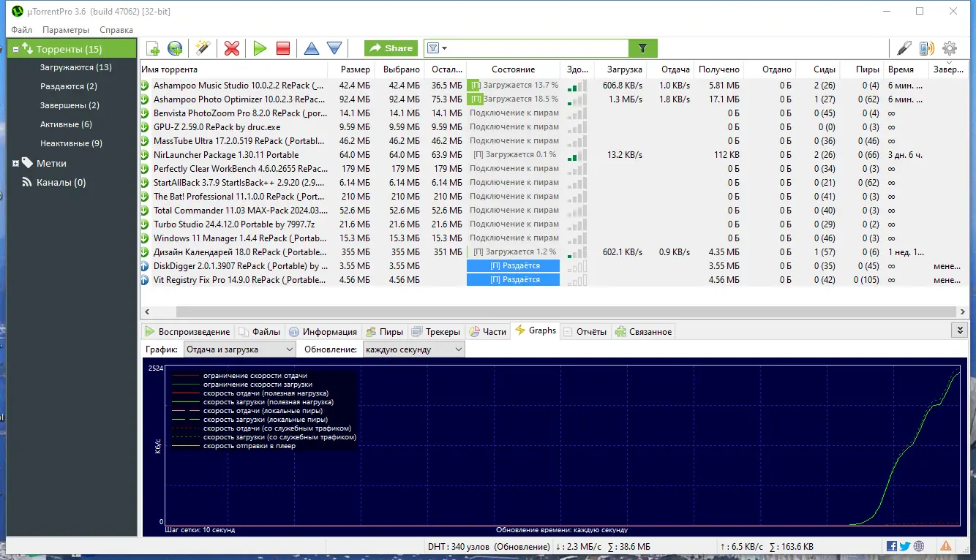Select Завершены (2) in sidebar
Viewport: 976px width, 560px height.
pyautogui.click(x=70, y=105)
